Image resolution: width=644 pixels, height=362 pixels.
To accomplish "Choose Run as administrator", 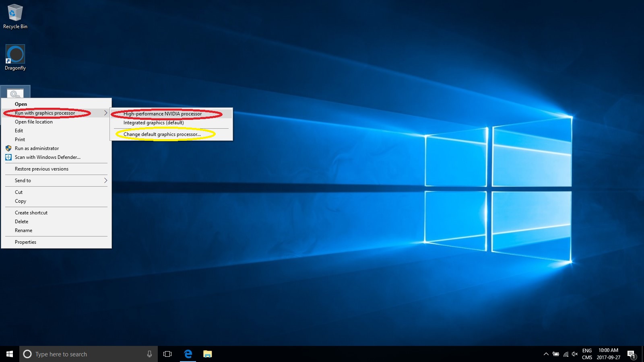I will (x=36, y=148).
